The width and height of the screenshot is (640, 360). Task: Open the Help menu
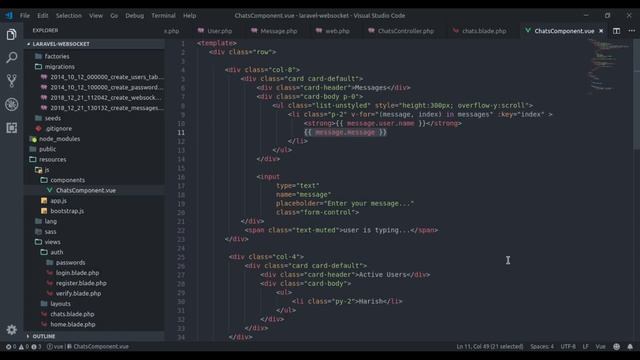[x=189, y=16]
